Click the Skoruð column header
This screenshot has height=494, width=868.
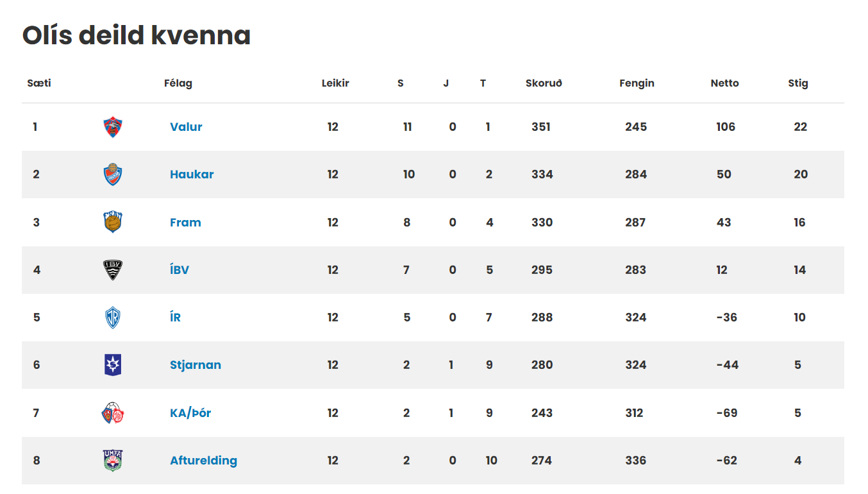click(544, 83)
